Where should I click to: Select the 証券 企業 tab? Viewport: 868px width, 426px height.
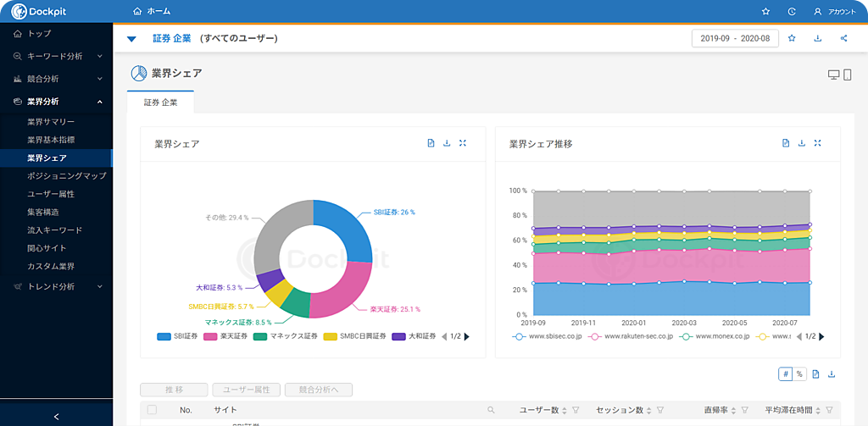pyautogui.click(x=160, y=102)
